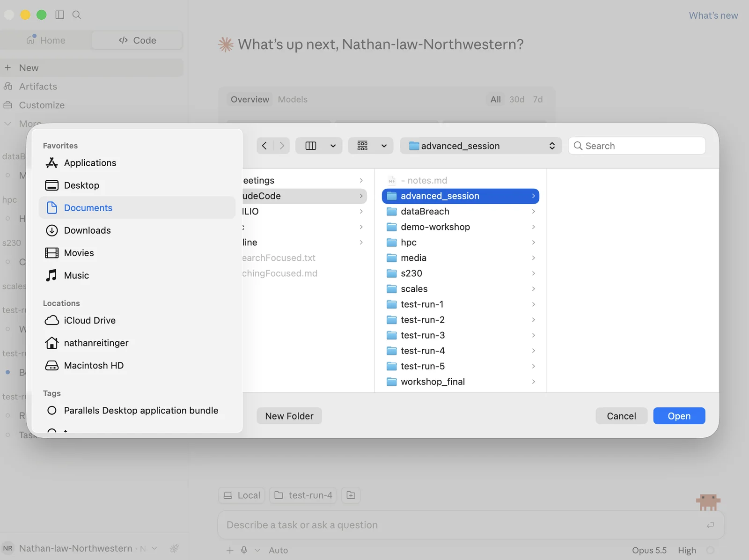Select Downloads in Favorites

tap(137, 230)
